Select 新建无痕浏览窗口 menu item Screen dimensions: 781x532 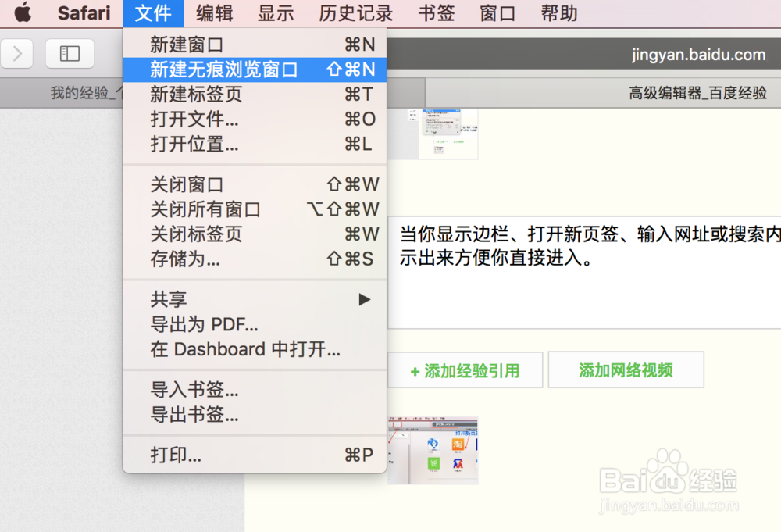coord(255,70)
